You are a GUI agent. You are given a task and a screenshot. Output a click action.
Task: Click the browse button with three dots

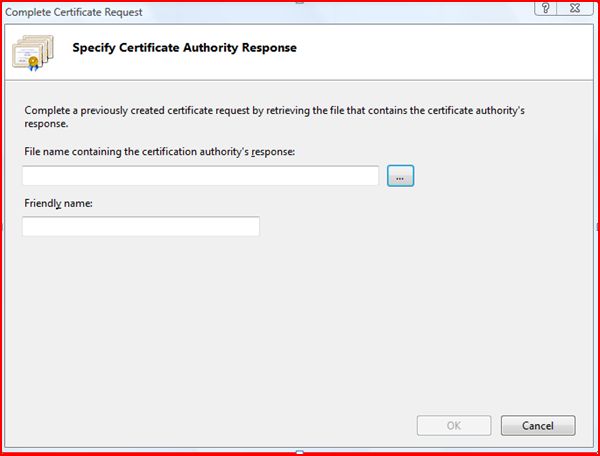400,176
